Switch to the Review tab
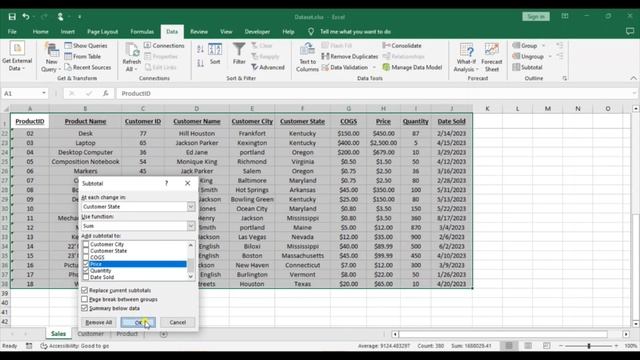The image size is (640, 360). click(x=199, y=31)
